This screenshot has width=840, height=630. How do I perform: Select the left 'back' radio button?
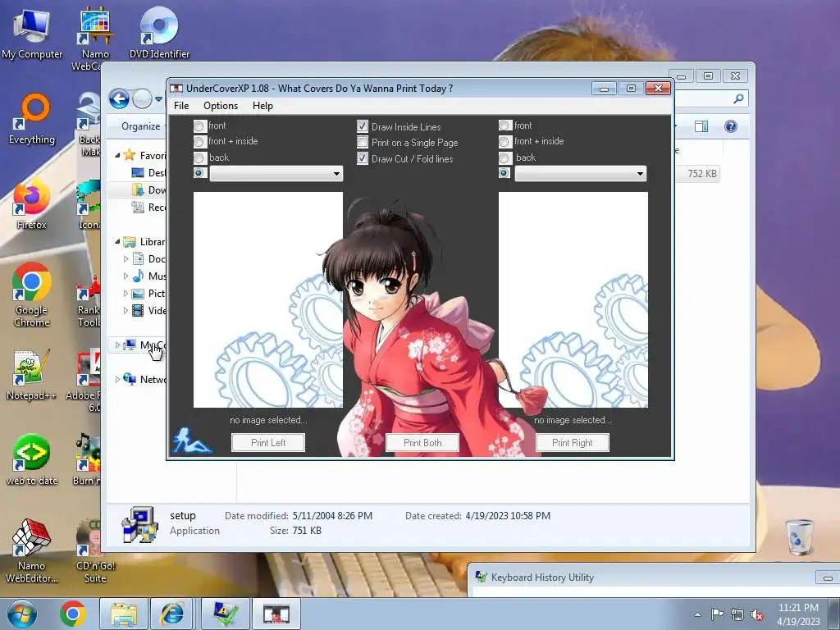(x=199, y=158)
